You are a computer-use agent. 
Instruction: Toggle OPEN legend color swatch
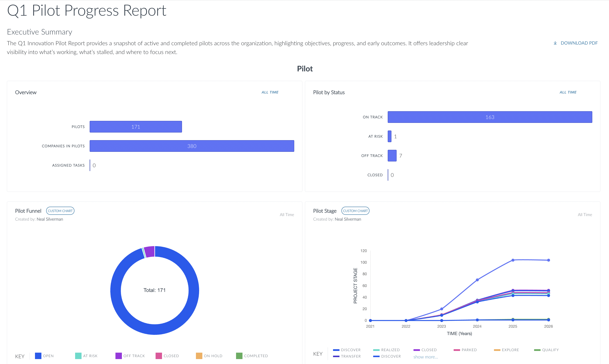pos(38,356)
